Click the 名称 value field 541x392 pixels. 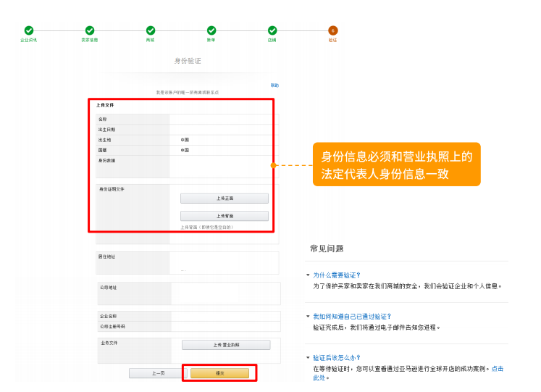224,120
